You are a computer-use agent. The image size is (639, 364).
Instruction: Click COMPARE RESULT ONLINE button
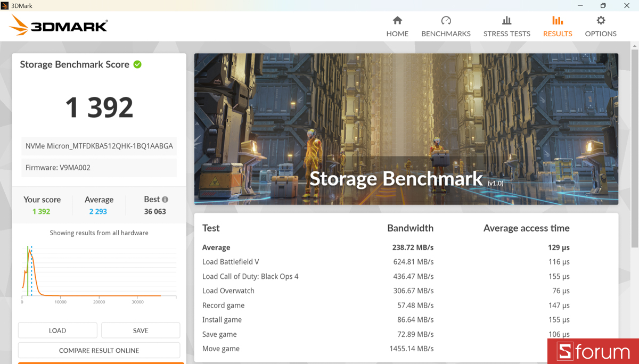coord(99,350)
